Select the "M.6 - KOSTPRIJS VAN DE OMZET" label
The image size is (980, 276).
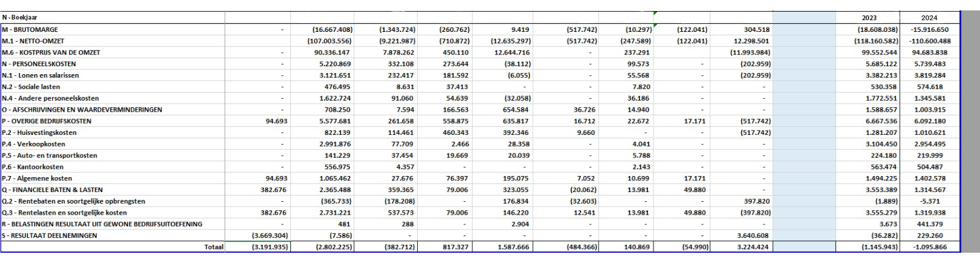[51, 53]
